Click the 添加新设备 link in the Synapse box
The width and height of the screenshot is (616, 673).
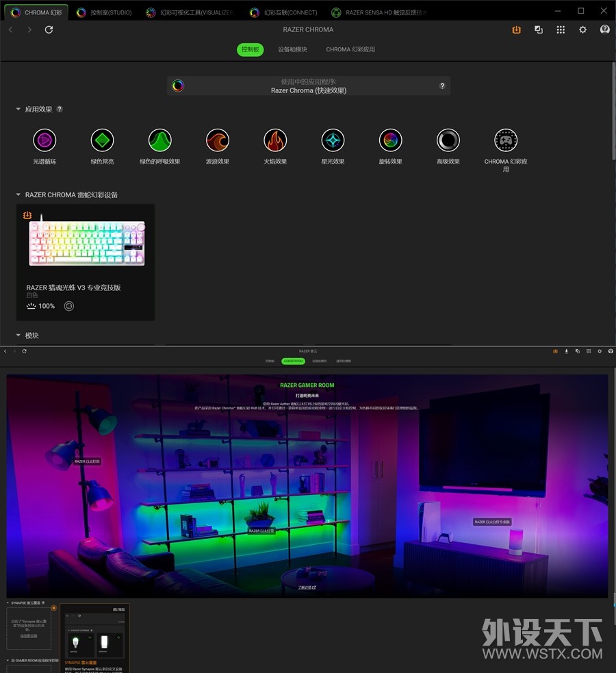click(x=29, y=635)
